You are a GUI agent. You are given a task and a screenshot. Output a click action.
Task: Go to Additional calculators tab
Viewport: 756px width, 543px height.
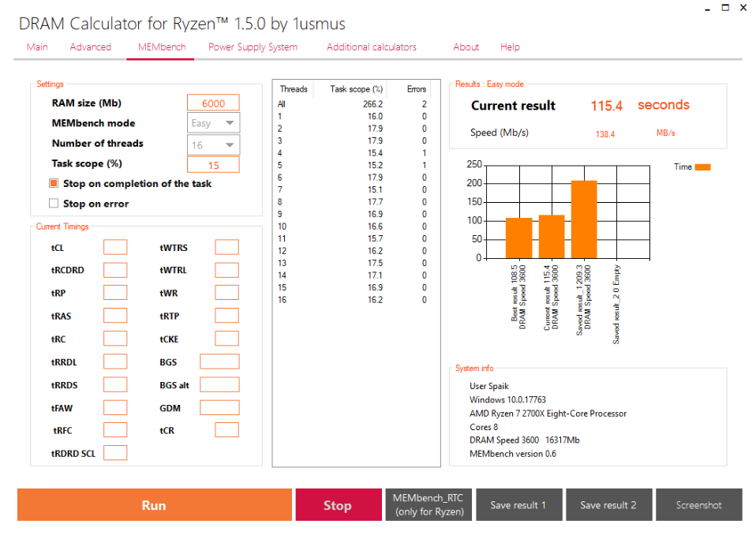point(371,47)
